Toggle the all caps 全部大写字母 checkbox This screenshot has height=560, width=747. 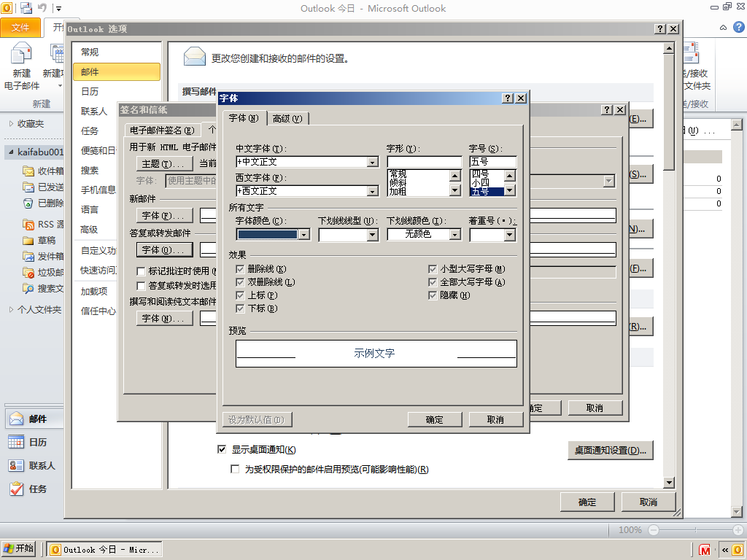click(x=433, y=282)
